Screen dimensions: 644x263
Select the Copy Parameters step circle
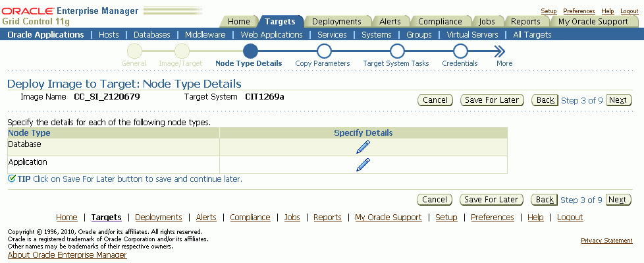324,51
